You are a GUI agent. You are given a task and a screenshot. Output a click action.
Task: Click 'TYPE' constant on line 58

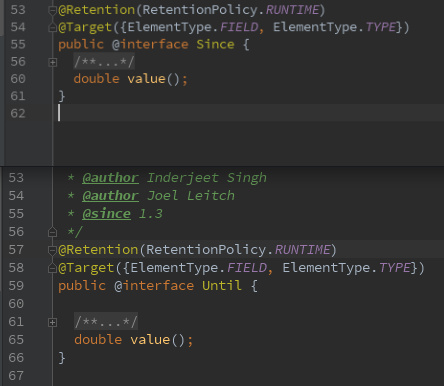[395, 268]
